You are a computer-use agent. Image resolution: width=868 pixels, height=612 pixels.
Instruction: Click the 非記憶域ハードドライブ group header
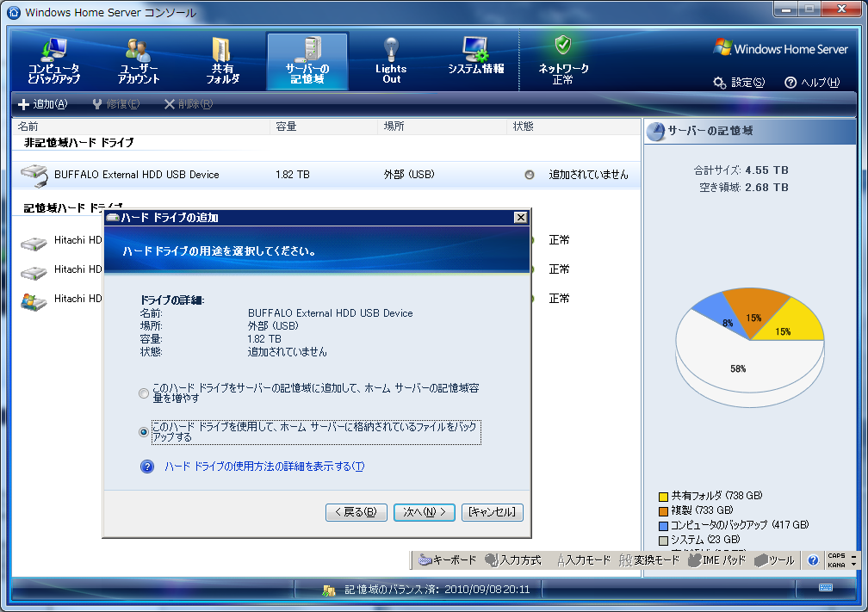(x=78, y=143)
